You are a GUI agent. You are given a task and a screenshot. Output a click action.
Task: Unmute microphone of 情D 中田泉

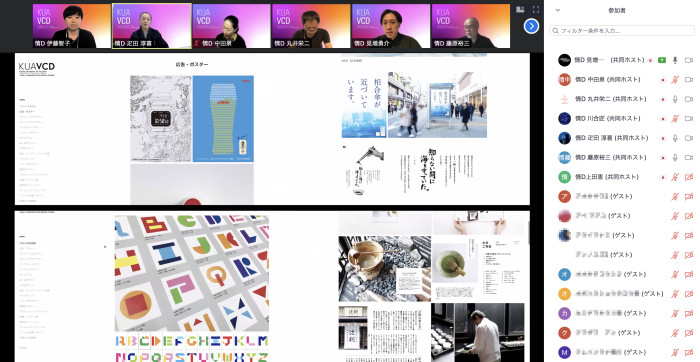675,79
